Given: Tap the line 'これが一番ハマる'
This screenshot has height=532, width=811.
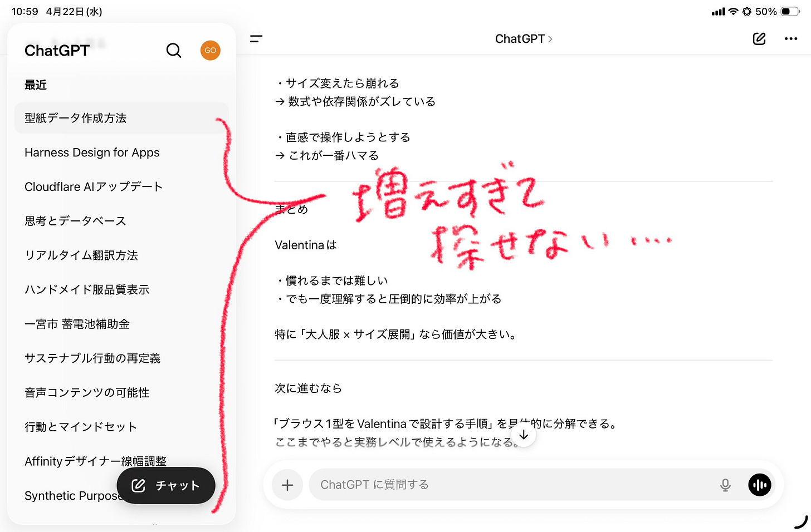Looking at the screenshot, I should coord(327,156).
